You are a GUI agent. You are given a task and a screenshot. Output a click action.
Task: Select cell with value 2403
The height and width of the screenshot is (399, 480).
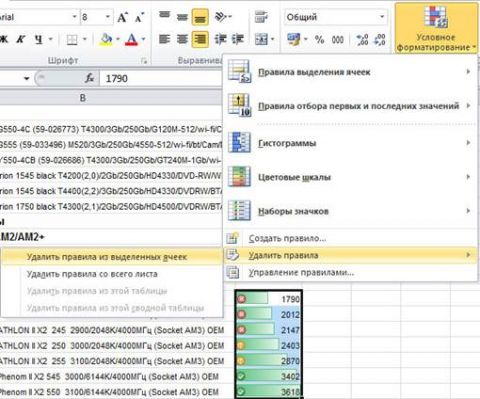tap(268, 345)
